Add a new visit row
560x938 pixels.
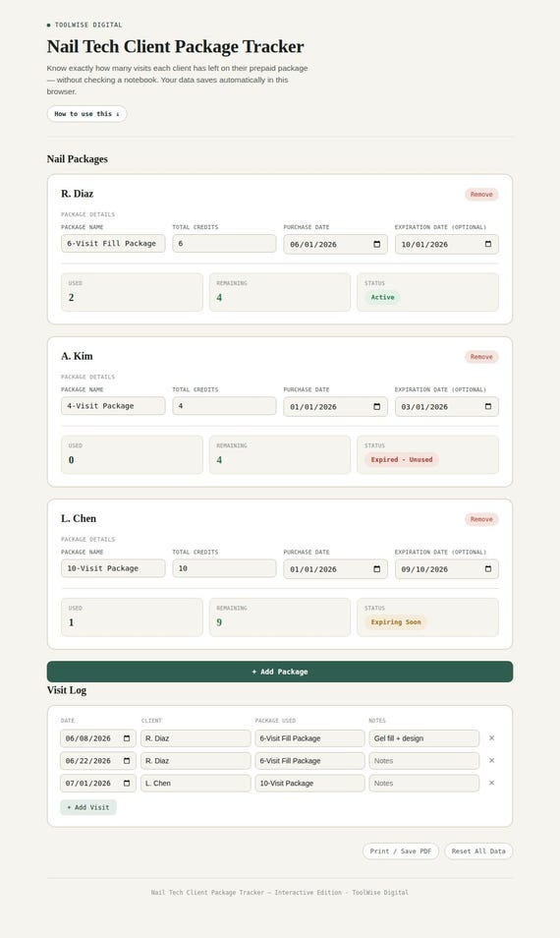(88, 807)
